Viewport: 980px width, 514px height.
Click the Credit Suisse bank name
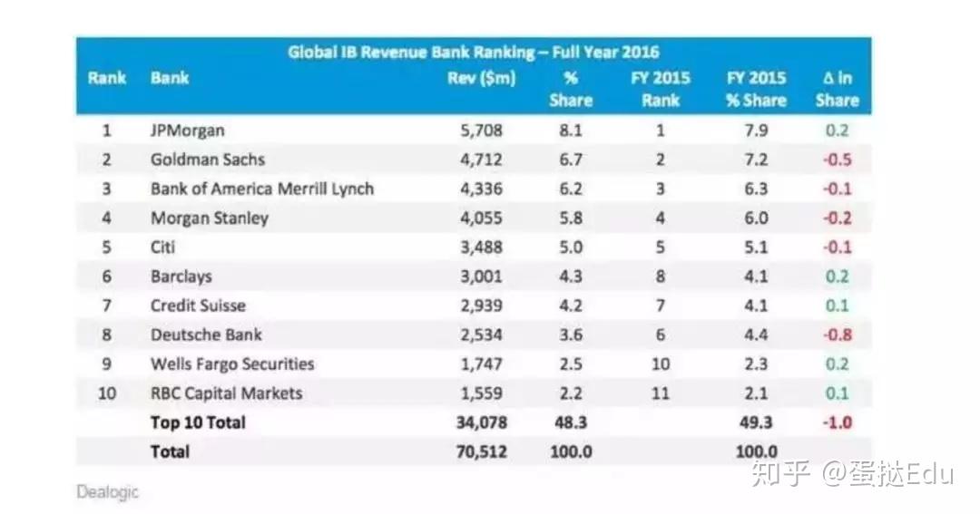[x=198, y=305]
